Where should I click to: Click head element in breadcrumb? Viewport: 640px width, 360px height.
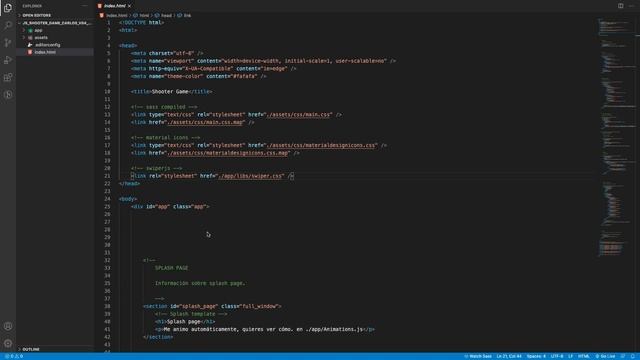pyautogui.click(x=166, y=16)
